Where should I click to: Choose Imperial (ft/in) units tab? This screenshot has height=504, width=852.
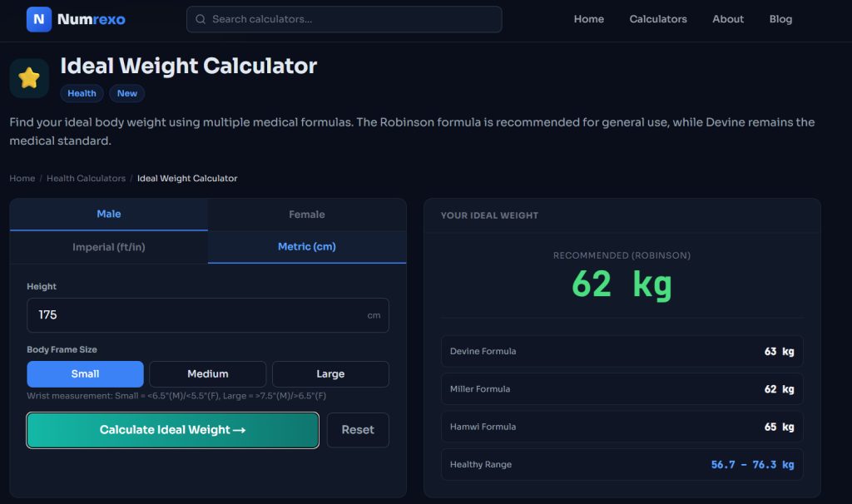coord(109,247)
